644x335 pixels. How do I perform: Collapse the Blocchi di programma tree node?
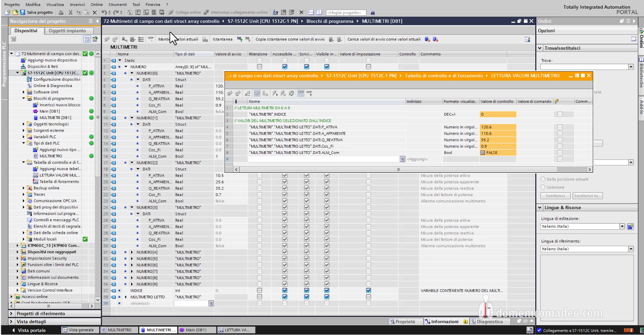coord(24,98)
